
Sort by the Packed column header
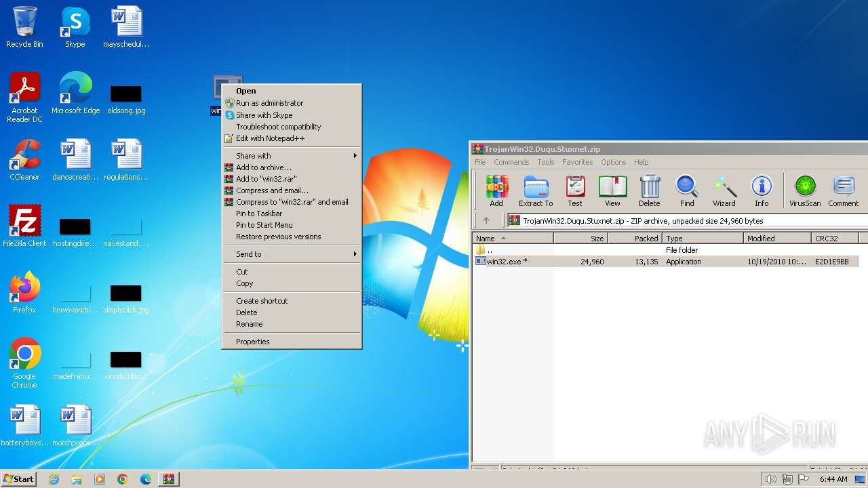635,239
